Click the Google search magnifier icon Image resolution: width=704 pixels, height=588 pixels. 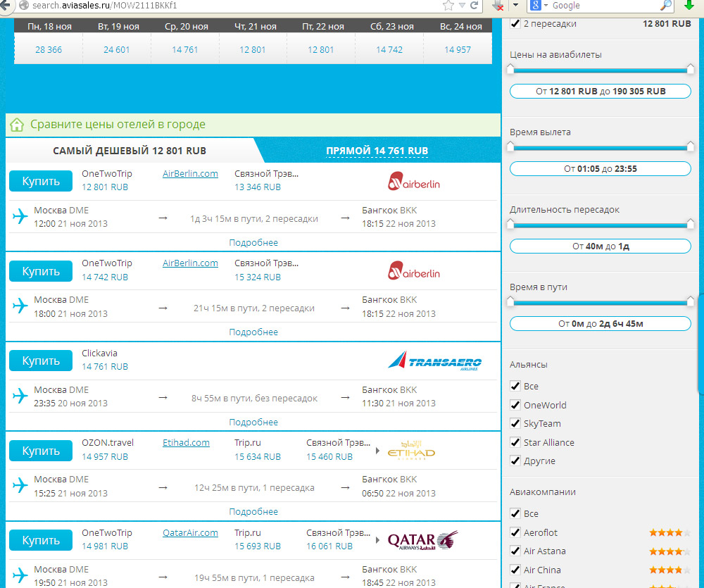[x=666, y=6]
